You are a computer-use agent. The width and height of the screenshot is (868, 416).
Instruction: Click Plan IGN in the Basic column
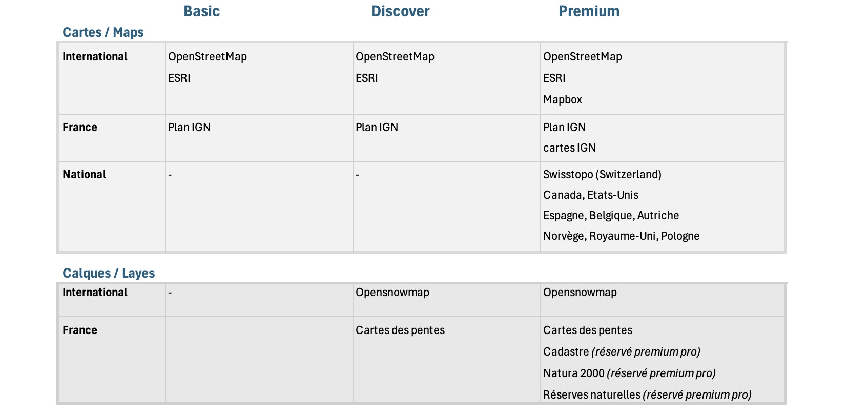pyautogui.click(x=189, y=127)
